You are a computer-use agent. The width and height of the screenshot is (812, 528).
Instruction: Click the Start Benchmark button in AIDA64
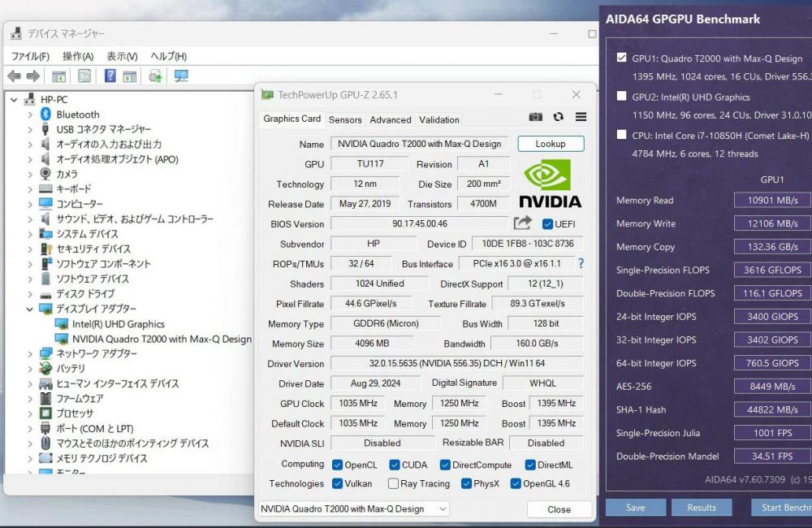781,508
